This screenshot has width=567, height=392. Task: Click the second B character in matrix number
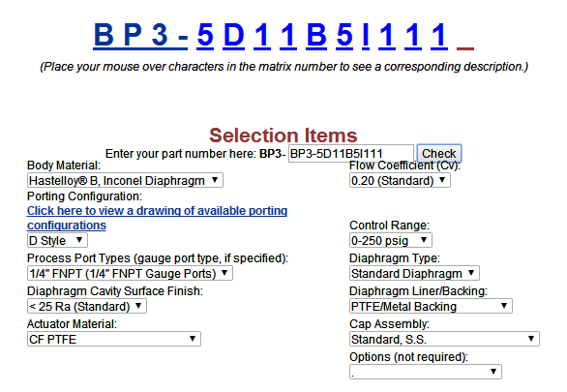click(x=316, y=36)
